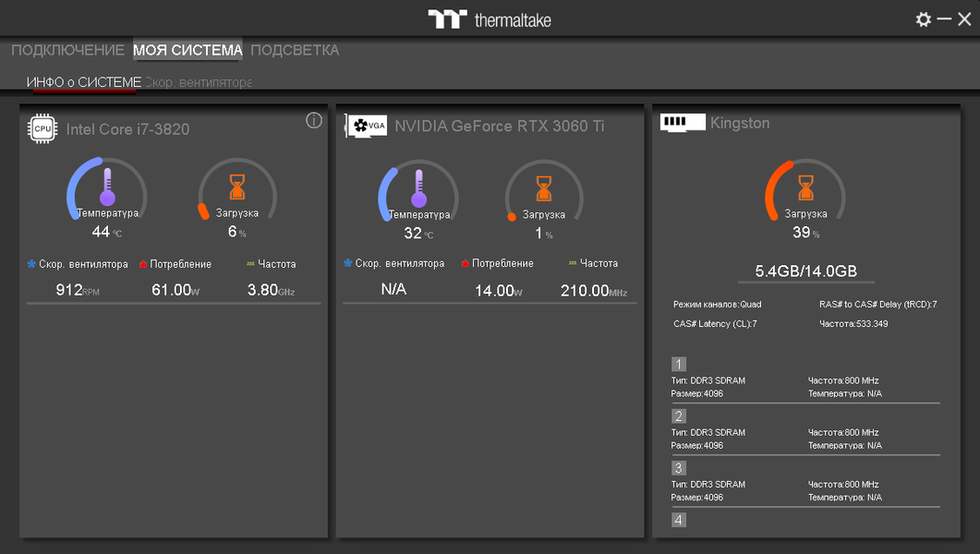Click the VGA graphics card icon
Viewport: 980px width, 554px height.
(367, 126)
